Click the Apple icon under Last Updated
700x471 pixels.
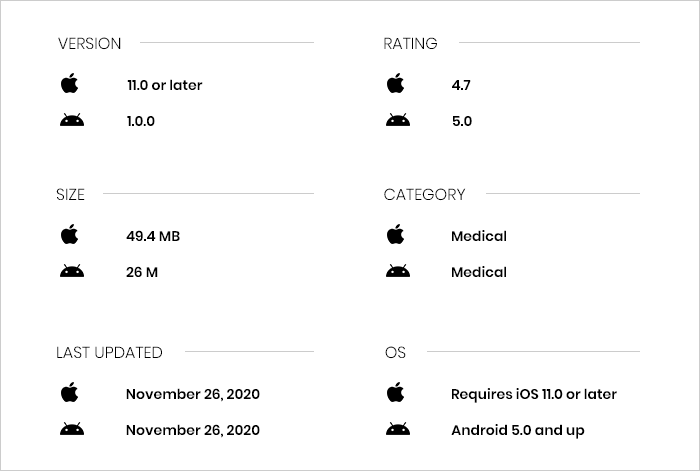pos(69,393)
